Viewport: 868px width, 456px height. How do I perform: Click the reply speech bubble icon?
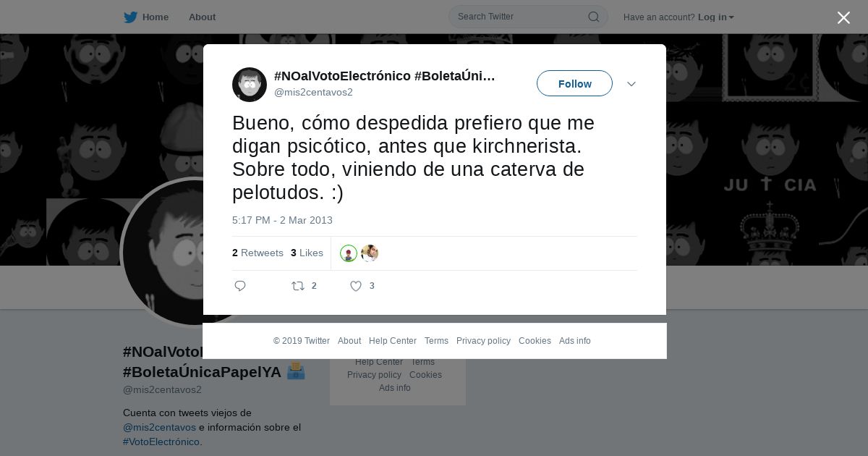(240, 286)
